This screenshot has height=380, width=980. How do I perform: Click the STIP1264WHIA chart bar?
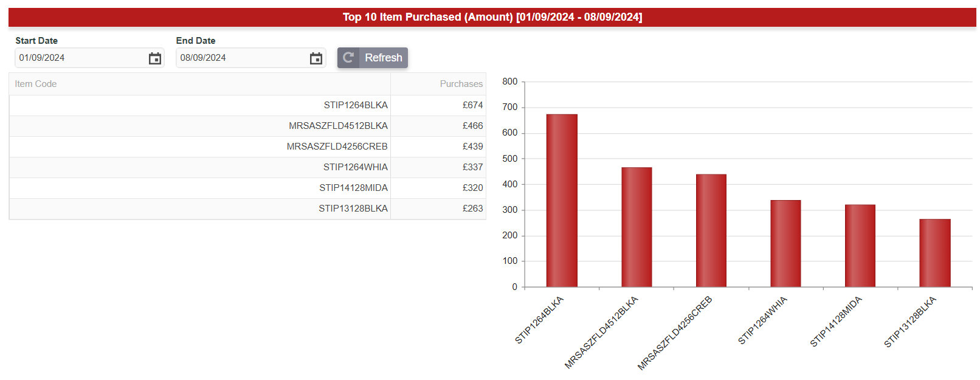point(785,243)
